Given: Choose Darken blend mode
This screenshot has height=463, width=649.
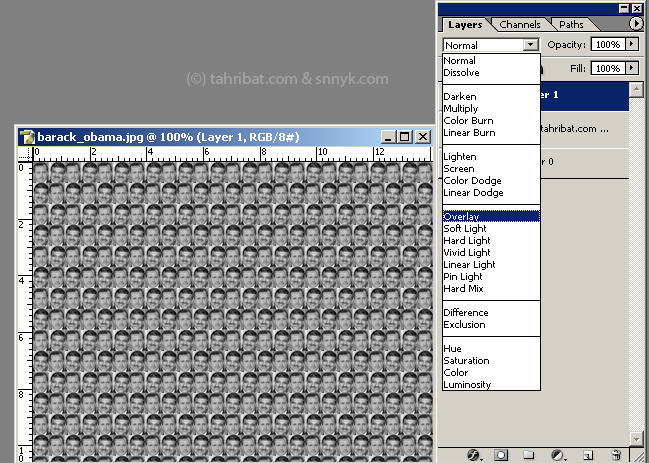Looking at the screenshot, I should (491, 96).
